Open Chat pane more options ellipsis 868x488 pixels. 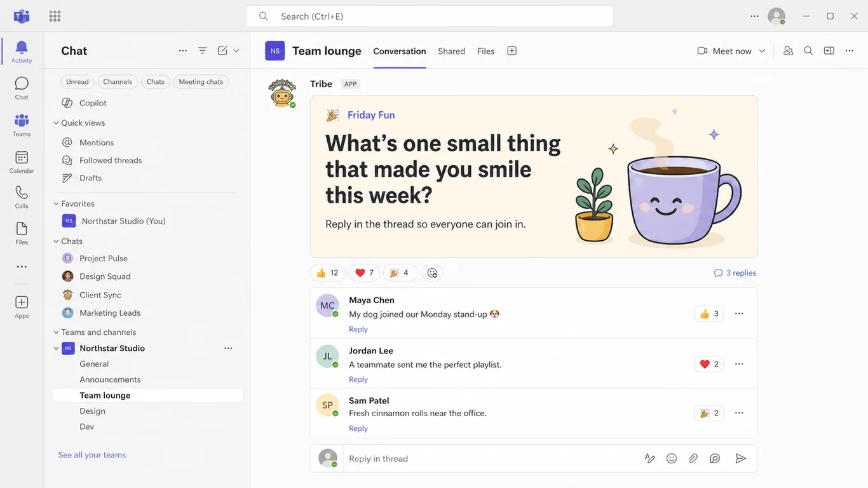click(183, 51)
